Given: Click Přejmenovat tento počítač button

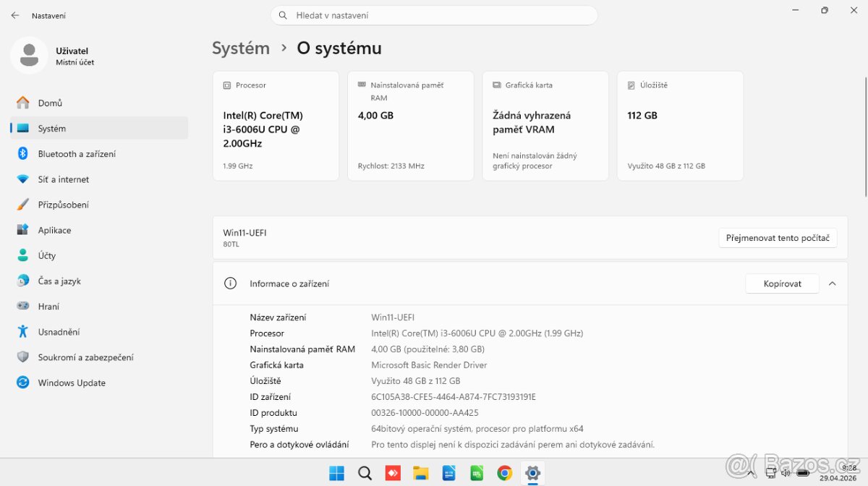Looking at the screenshot, I should click(778, 237).
